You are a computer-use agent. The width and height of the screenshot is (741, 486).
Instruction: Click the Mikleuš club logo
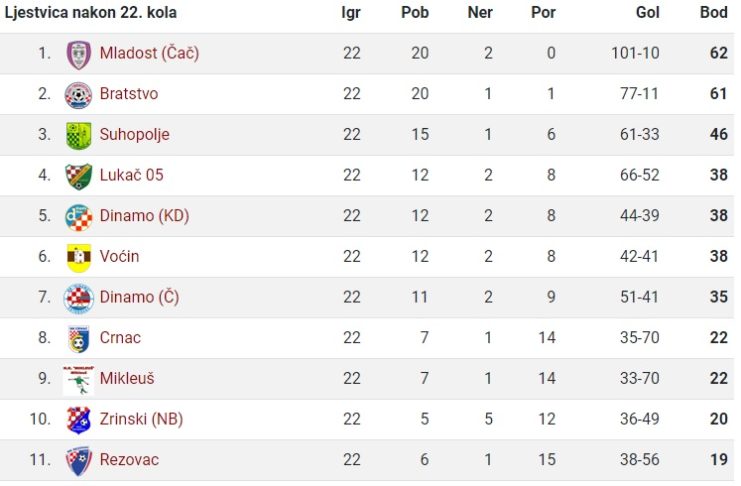(x=78, y=380)
